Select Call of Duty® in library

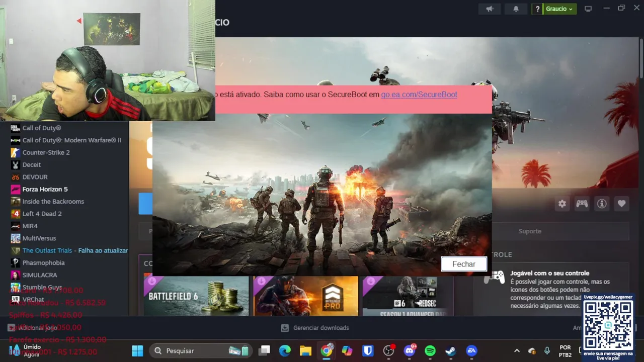coord(42,128)
